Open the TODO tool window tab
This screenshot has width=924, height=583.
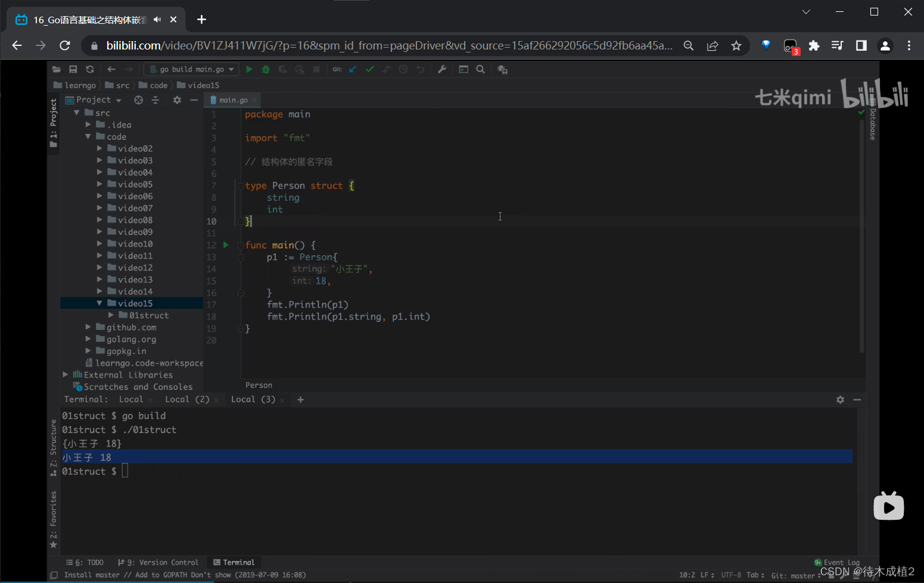pos(85,562)
